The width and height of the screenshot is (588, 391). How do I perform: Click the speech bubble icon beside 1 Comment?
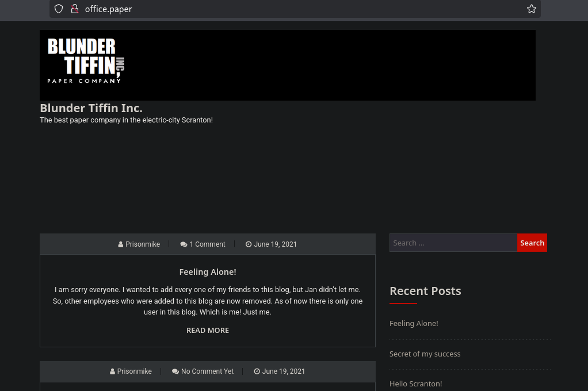click(x=184, y=244)
